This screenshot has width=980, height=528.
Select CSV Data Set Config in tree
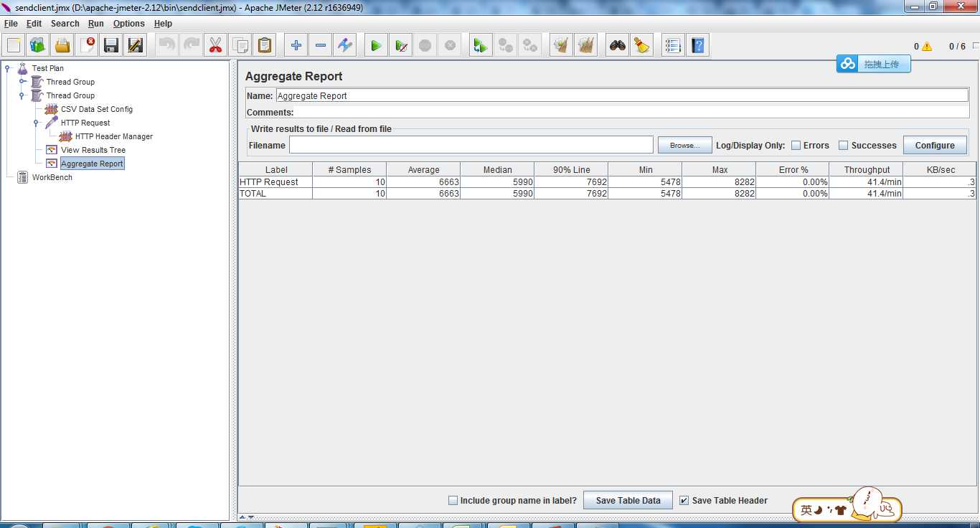(x=97, y=109)
